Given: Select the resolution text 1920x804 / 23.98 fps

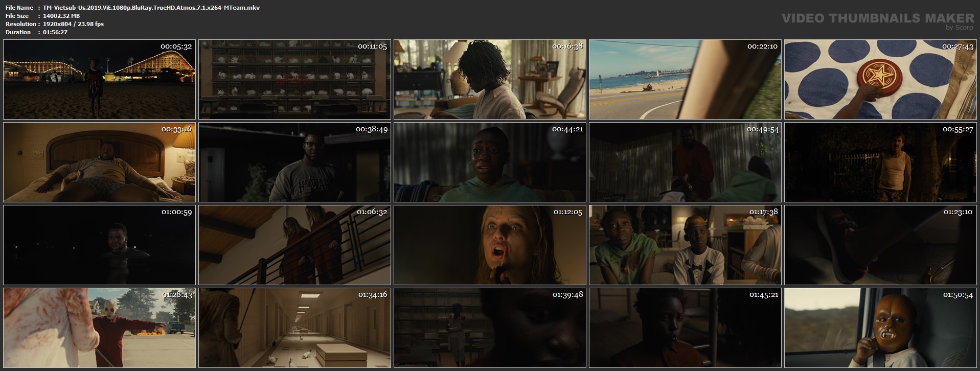Looking at the screenshot, I should tap(73, 24).
